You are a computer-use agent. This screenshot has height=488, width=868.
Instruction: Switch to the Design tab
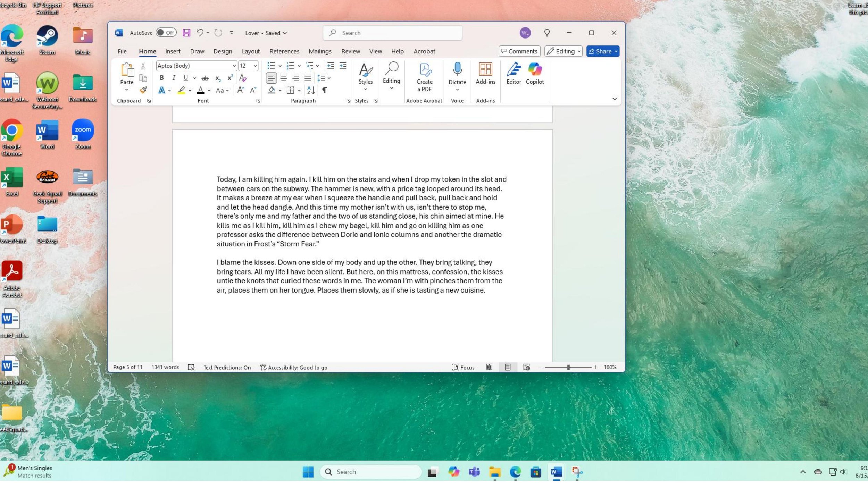coord(223,51)
